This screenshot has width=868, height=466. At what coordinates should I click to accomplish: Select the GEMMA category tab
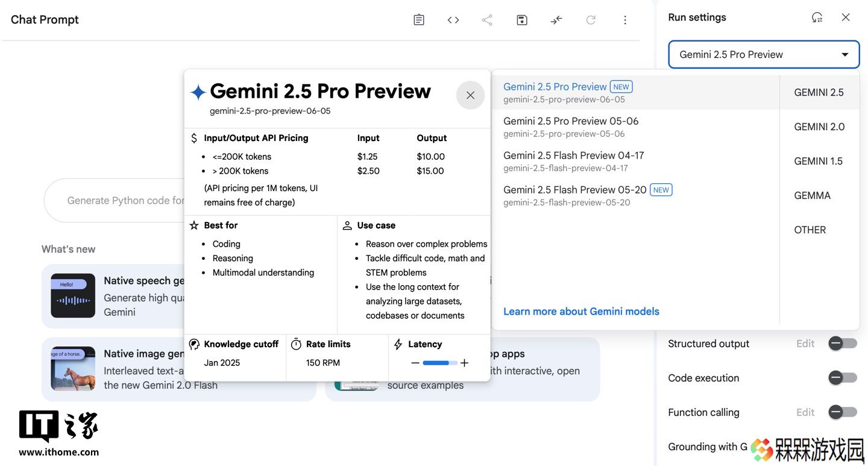819,195
